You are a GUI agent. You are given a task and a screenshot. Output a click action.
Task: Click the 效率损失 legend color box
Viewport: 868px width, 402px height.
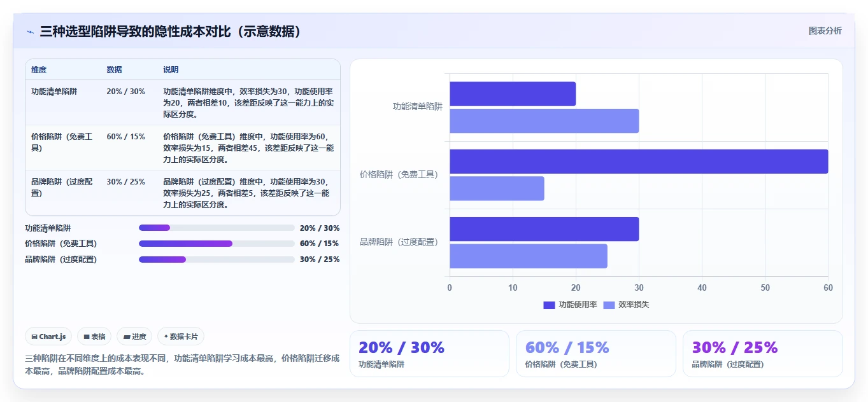pyautogui.click(x=609, y=305)
